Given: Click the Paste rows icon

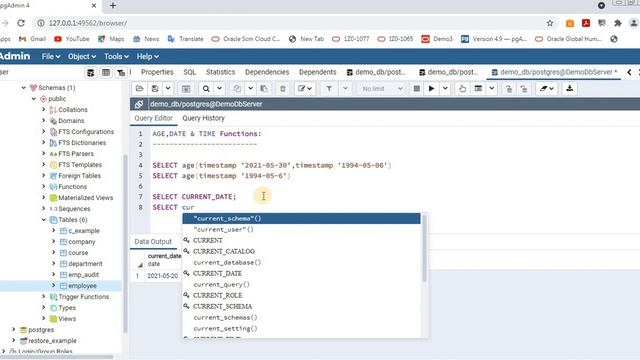Looking at the screenshot, I should point(264,89).
